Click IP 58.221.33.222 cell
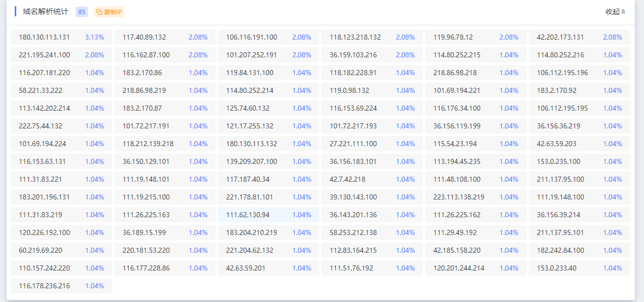 click(x=61, y=90)
